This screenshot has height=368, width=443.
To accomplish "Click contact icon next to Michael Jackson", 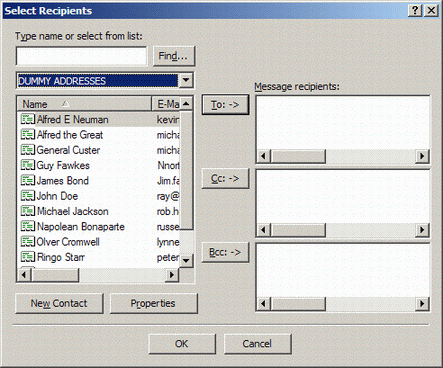I will 28,211.
